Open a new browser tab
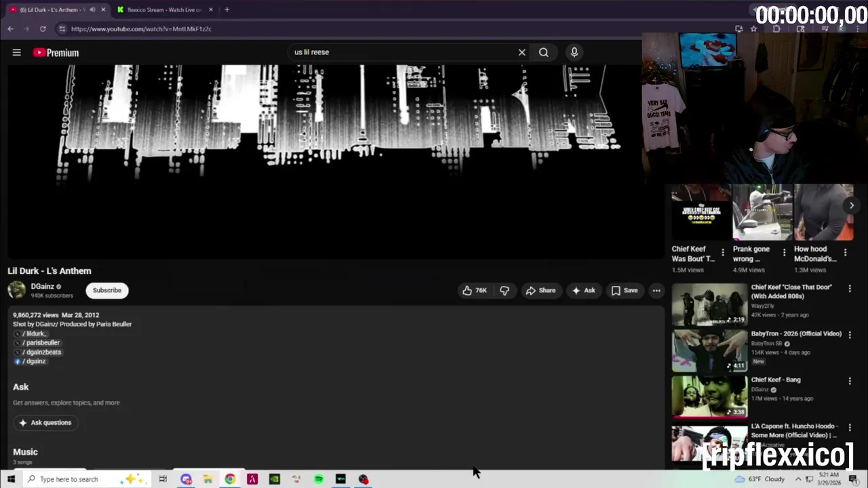The image size is (868, 488). (x=226, y=9)
